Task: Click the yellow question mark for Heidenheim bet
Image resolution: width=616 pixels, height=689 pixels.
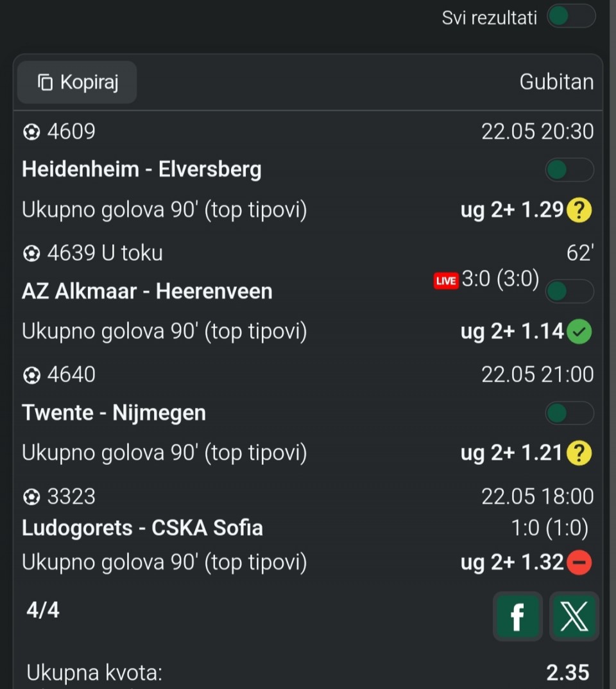Action: coord(579,210)
